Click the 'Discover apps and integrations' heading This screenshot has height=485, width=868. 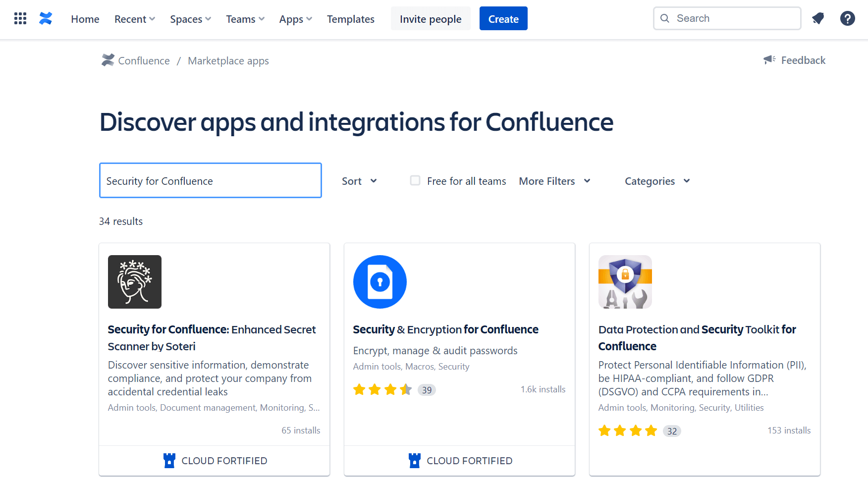click(x=356, y=122)
